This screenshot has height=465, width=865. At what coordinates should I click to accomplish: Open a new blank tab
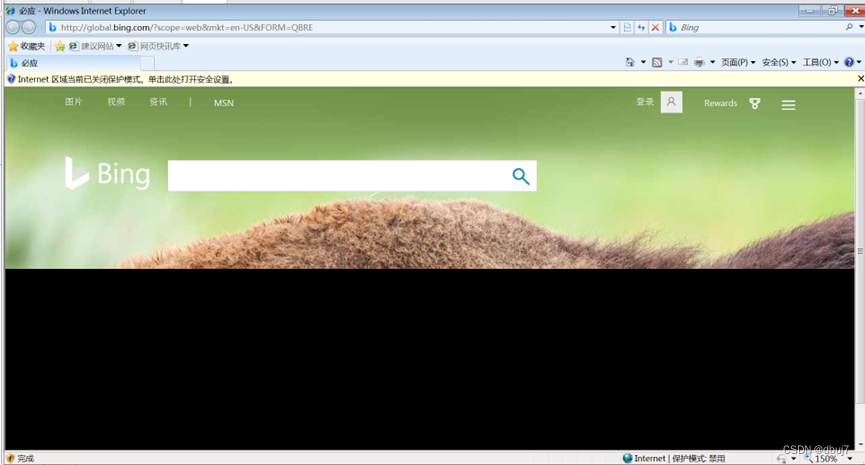click(147, 63)
